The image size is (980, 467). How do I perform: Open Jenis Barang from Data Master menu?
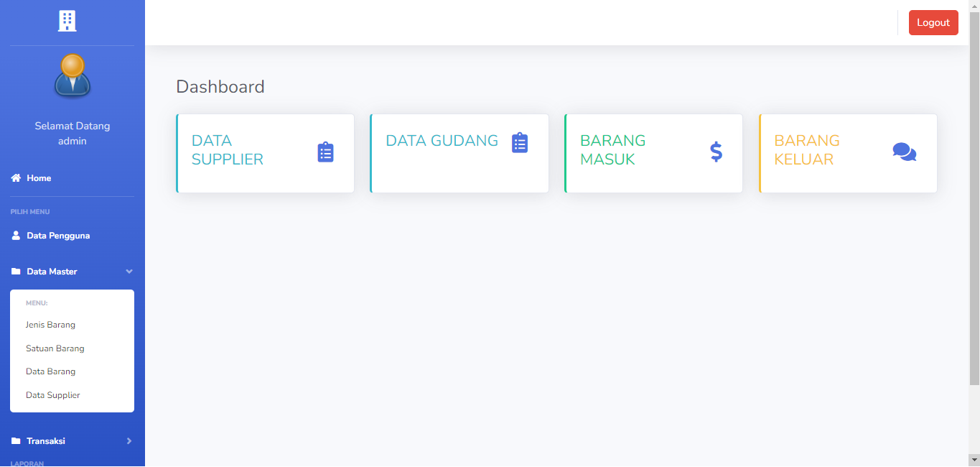coord(50,325)
